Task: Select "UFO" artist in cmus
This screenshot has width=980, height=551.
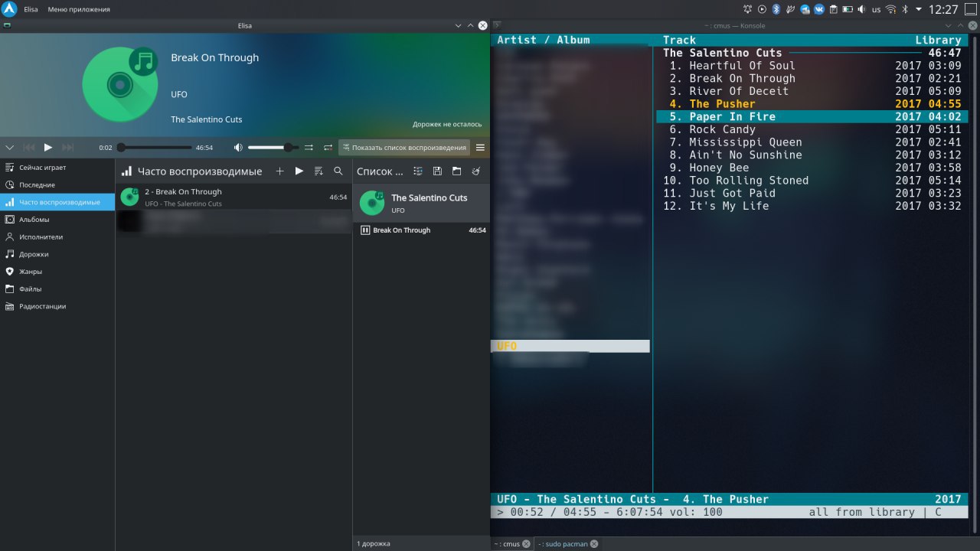Action: pos(570,346)
